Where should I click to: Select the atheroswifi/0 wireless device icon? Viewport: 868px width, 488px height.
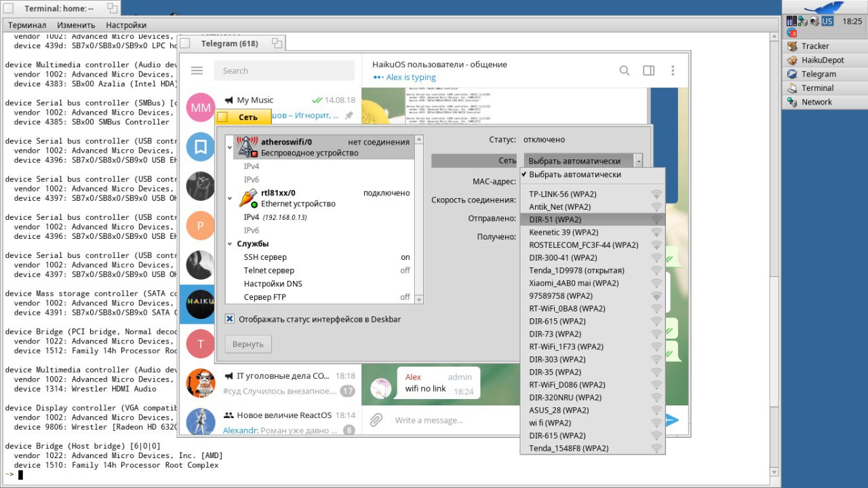[x=248, y=147]
